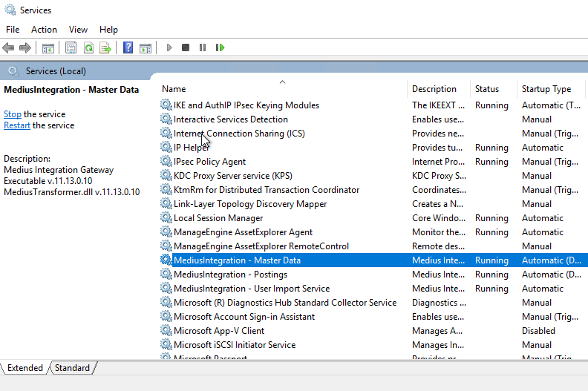Toggle Show/Hide Action Pane toolbar icon

point(146,47)
